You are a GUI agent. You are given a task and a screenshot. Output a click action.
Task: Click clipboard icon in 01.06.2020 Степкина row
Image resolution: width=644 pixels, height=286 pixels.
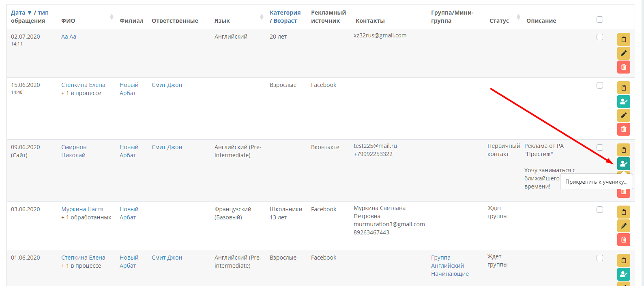click(624, 260)
